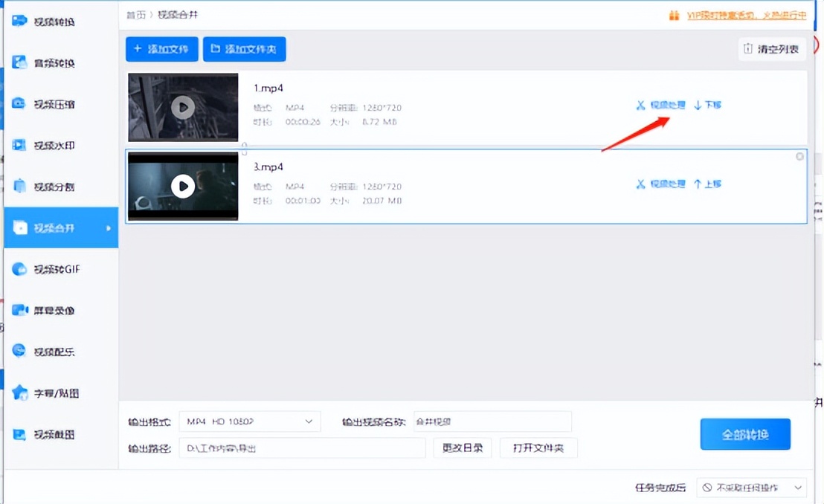Remove 3.mp4 with its close icon
This screenshot has width=824, height=504.
[x=799, y=157]
